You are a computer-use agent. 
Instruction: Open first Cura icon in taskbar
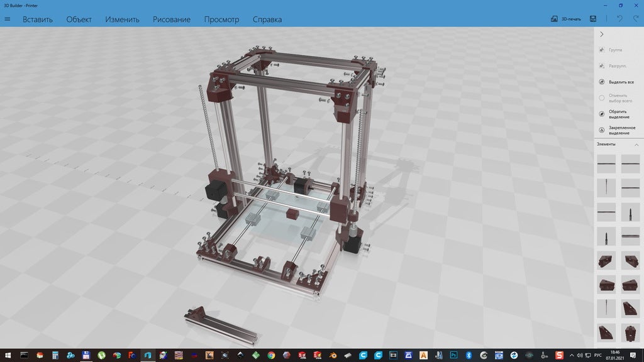click(x=363, y=355)
